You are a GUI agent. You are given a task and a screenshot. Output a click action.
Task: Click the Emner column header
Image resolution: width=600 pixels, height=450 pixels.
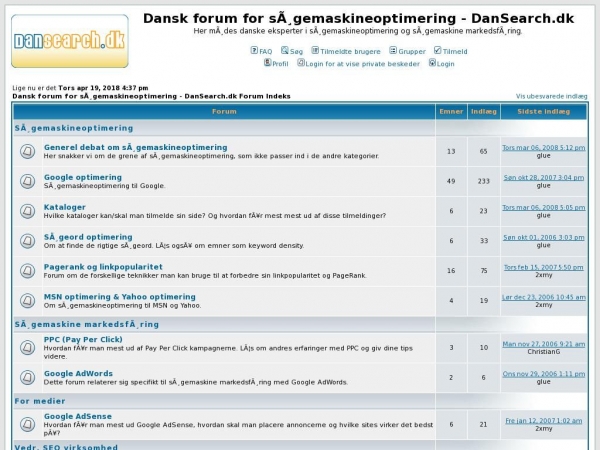(x=451, y=112)
